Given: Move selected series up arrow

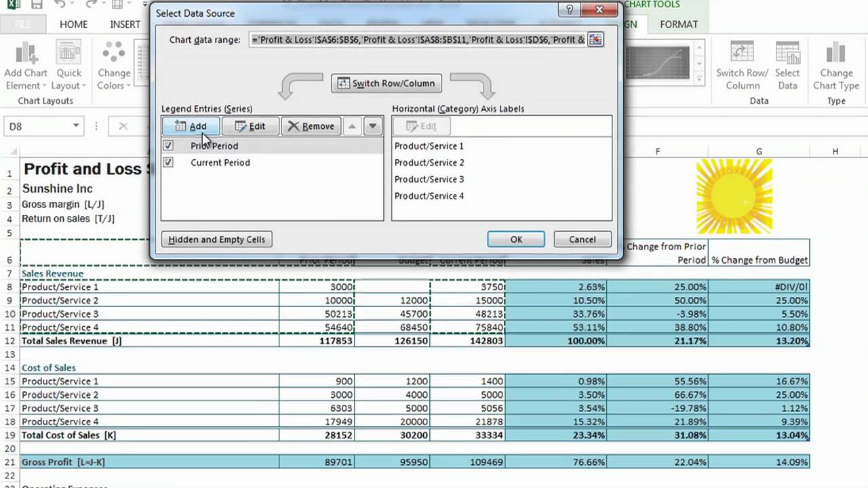Looking at the screenshot, I should (x=351, y=126).
